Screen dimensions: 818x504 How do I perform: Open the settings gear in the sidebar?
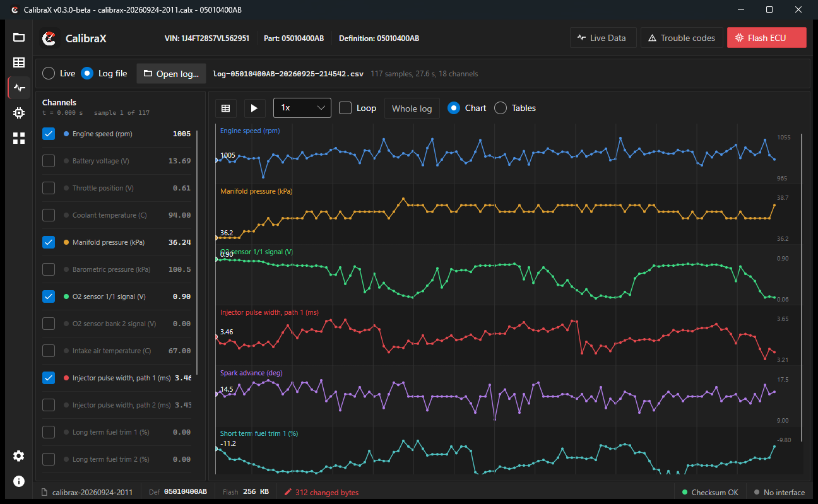coord(19,456)
